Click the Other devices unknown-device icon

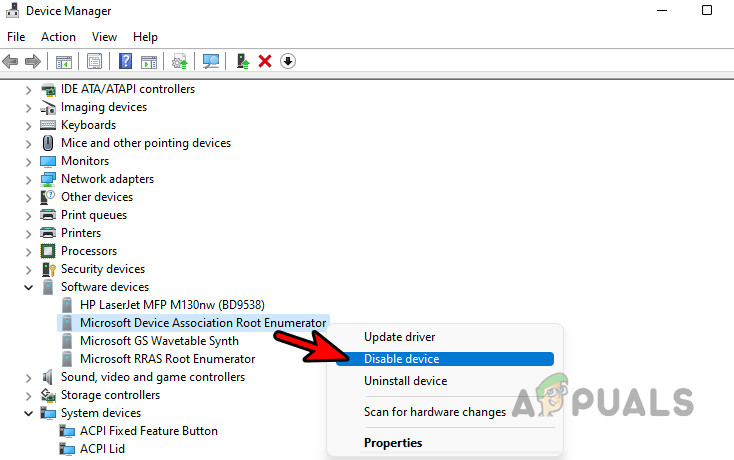pos(48,197)
